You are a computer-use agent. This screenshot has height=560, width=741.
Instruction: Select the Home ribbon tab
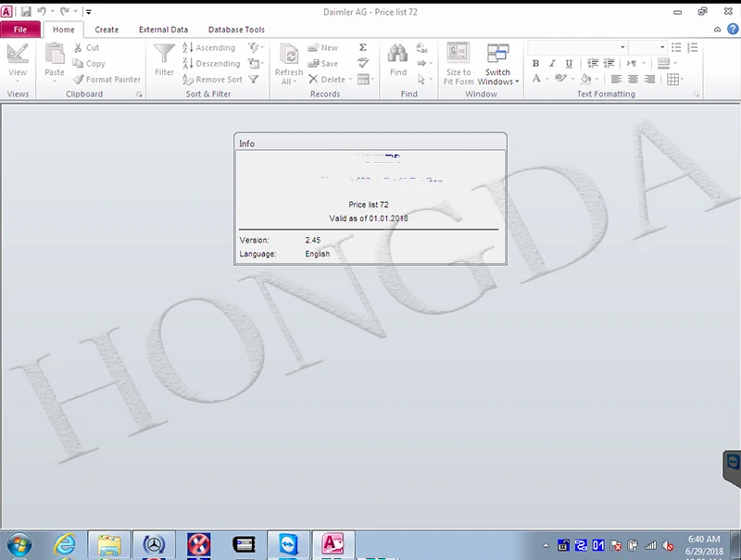click(63, 30)
